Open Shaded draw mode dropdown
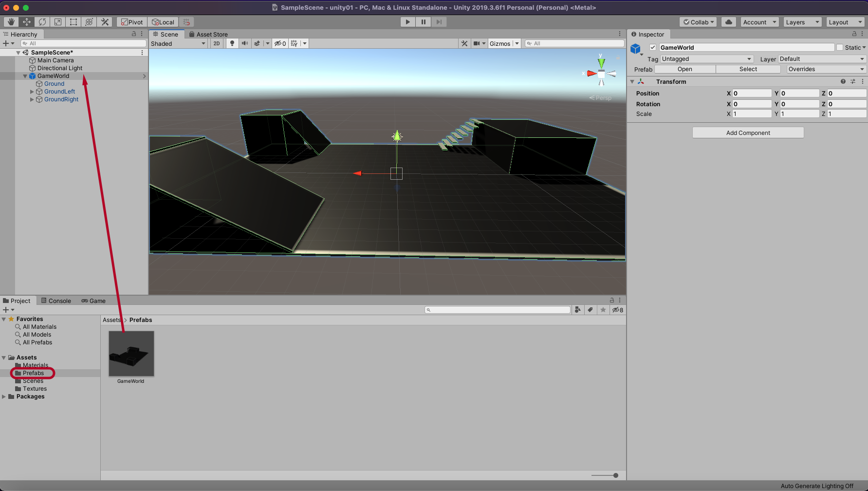868x491 pixels. (x=178, y=43)
